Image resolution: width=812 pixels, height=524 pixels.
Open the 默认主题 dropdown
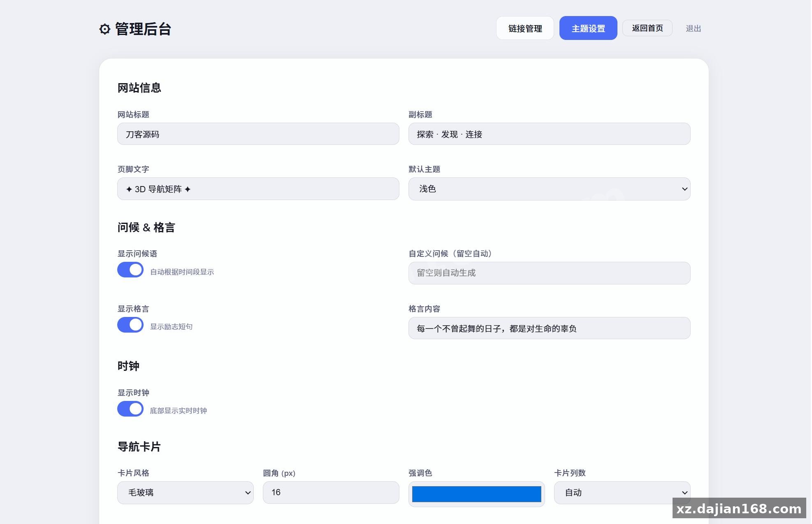click(549, 189)
